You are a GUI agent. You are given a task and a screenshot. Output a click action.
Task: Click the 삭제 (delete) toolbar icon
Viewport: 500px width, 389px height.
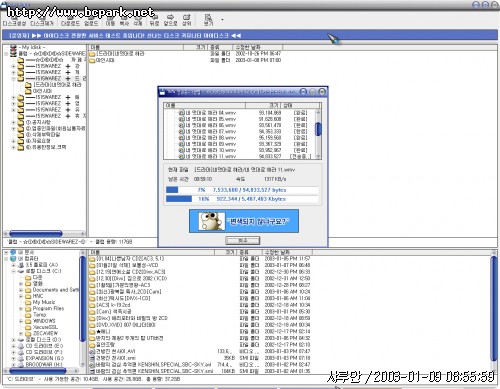[x=138, y=20]
